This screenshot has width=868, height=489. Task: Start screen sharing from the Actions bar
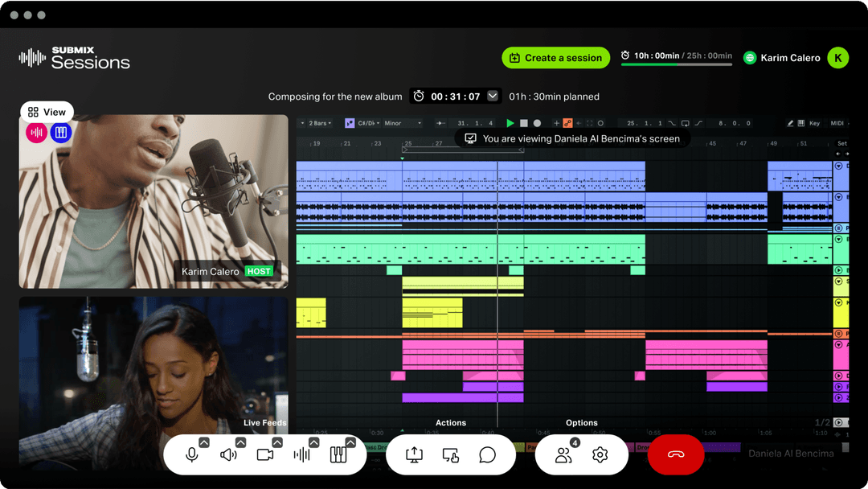[415, 454]
